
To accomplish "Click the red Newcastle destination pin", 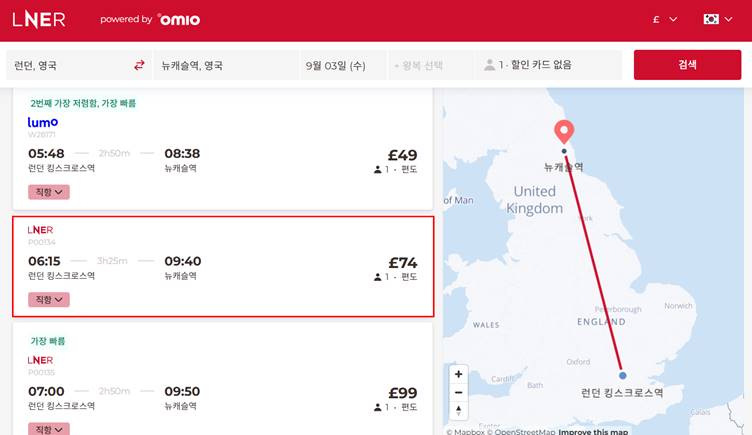I will pyautogui.click(x=564, y=131).
